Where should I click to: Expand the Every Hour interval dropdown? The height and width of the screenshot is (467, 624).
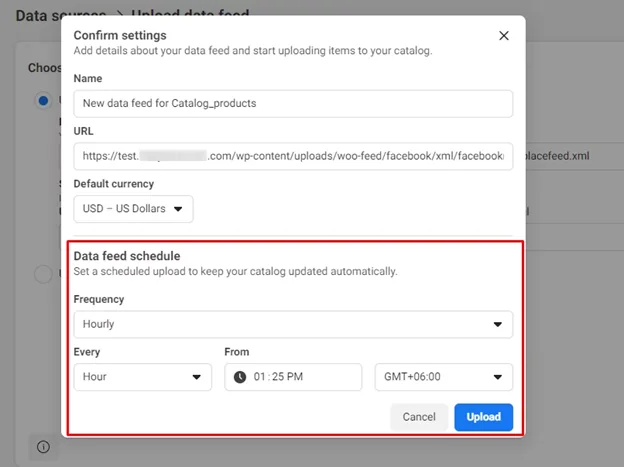pyautogui.click(x=142, y=377)
